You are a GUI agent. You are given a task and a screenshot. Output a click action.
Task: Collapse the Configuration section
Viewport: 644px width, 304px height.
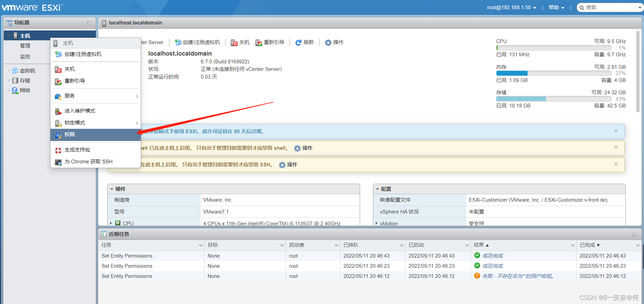click(x=377, y=189)
